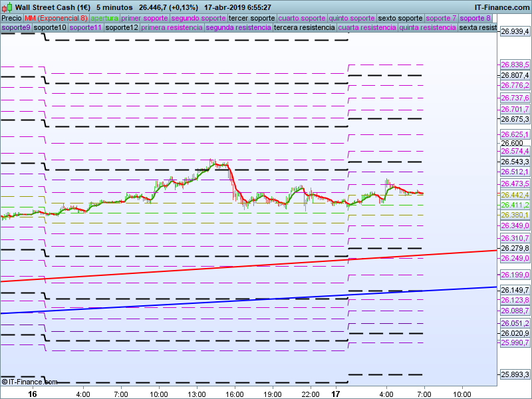Select the soporte10 indicator label
This screenshot has height=399, width=532.
pos(50,27)
